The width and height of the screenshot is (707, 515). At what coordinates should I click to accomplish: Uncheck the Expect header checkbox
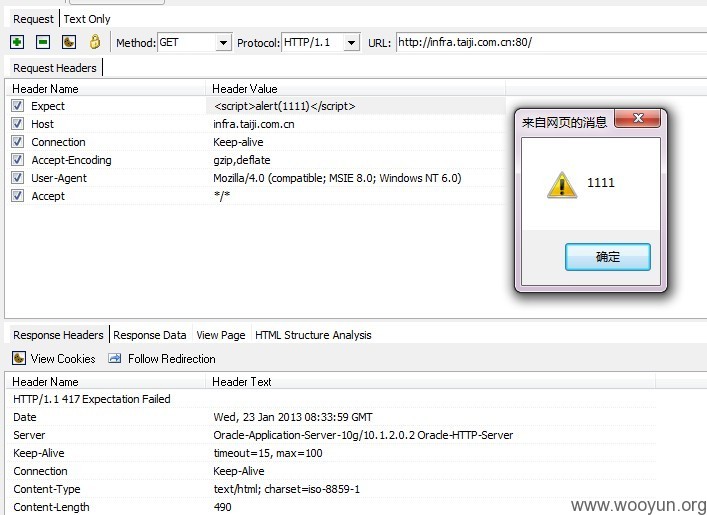click(17, 106)
